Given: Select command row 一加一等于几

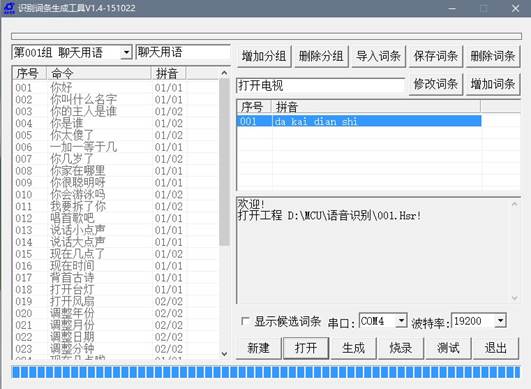Looking at the screenshot, I should point(115,147).
